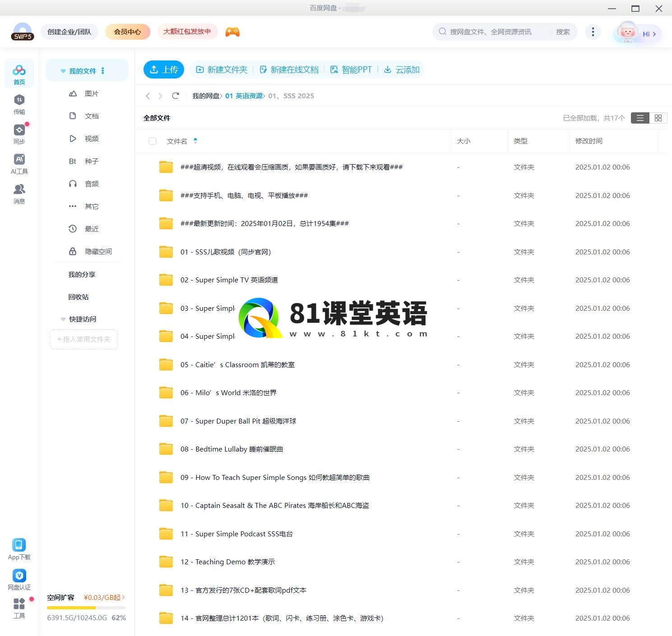672x636 pixels.
Task: Click folder icon of 02 - Super Simple TV
Action: point(166,280)
